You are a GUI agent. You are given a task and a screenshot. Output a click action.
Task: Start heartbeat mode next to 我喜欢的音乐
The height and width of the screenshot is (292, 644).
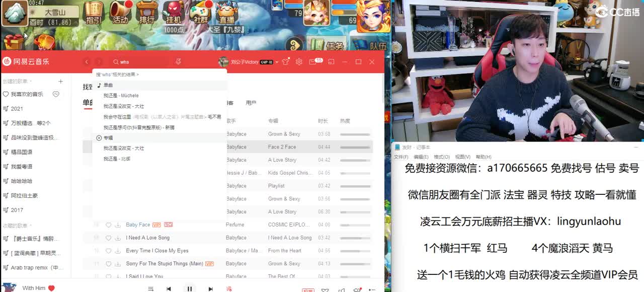point(56,94)
